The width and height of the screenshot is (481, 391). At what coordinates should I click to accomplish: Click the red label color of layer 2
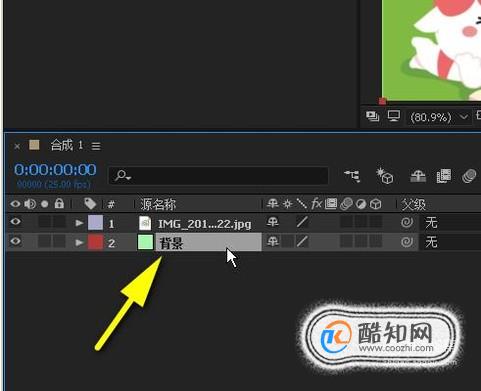95,242
